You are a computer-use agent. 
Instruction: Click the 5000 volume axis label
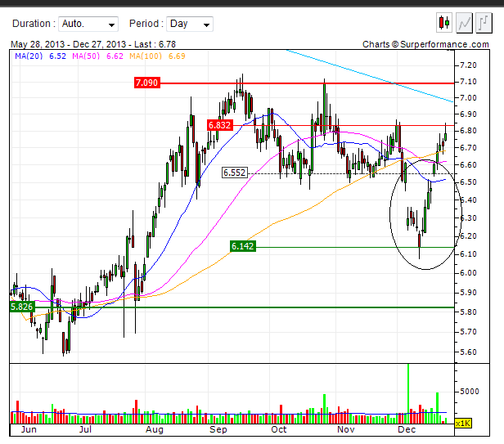470,392
